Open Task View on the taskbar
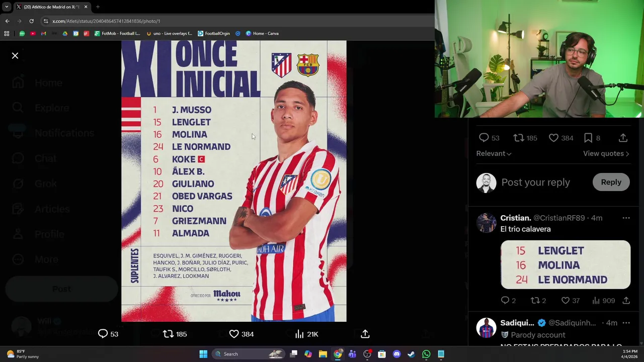Image resolution: width=644 pixels, height=362 pixels. point(294,354)
